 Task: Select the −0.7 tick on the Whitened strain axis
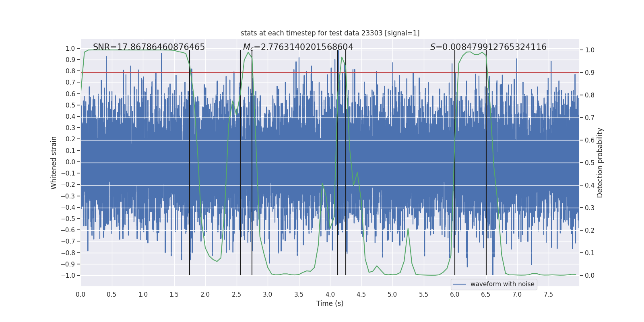[x=68, y=241]
